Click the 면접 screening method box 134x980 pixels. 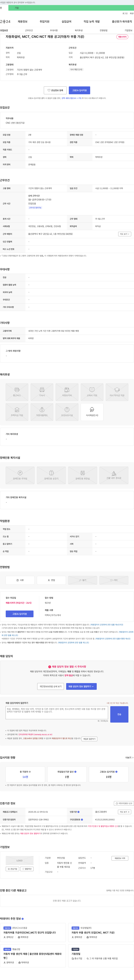[x=51, y=580]
